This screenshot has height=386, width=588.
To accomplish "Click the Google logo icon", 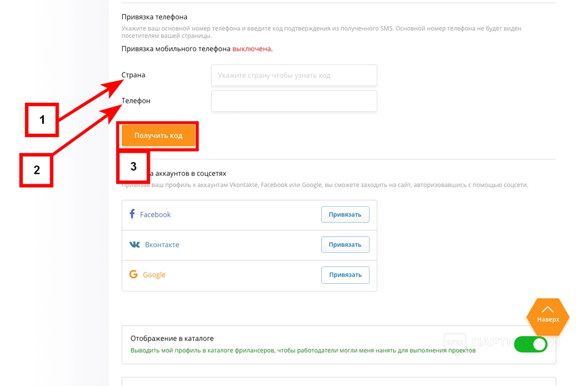I will pyautogui.click(x=133, y=274).
